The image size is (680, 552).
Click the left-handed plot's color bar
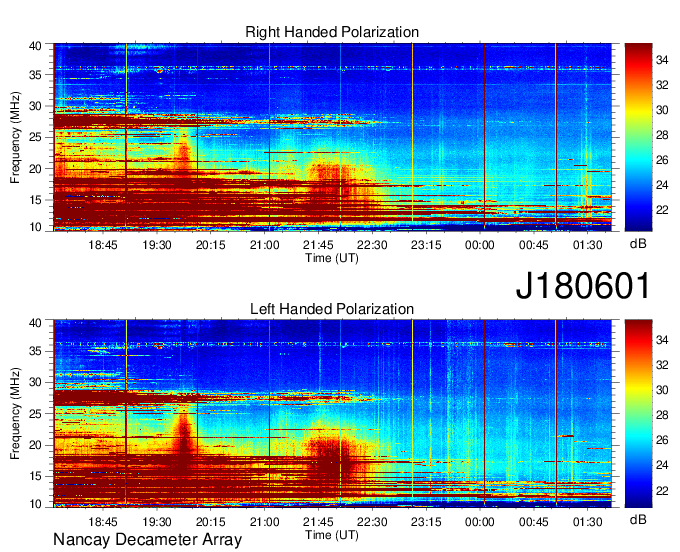tap(638, 414)
